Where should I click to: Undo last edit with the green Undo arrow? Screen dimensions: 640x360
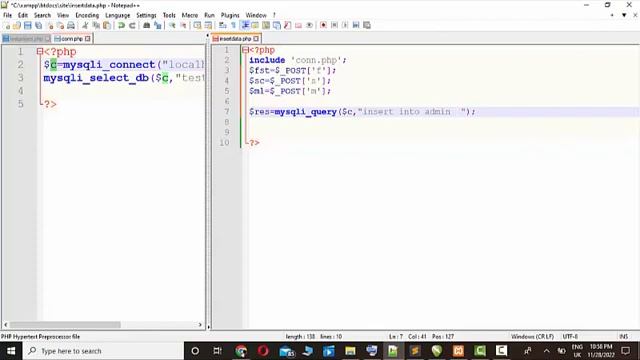[121, 26]
